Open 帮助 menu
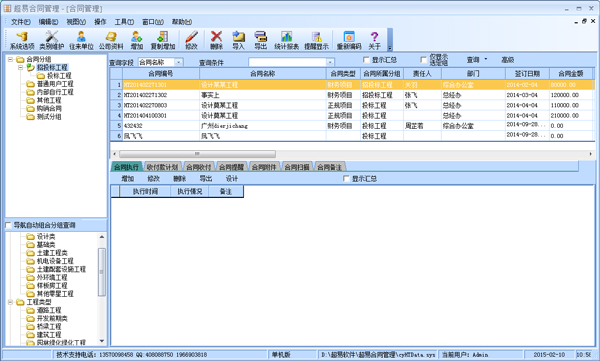This screenshot has width=600, height=361. 181,22
